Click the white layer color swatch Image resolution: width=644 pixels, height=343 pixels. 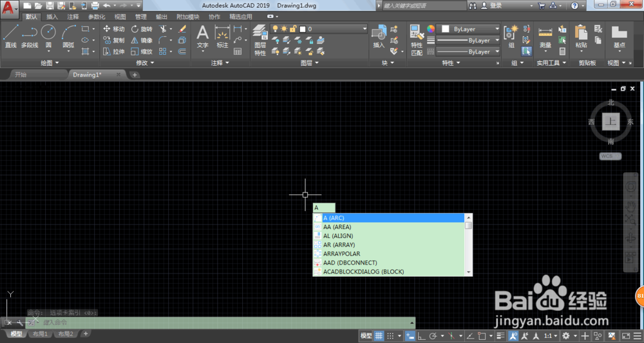[303, 29]
